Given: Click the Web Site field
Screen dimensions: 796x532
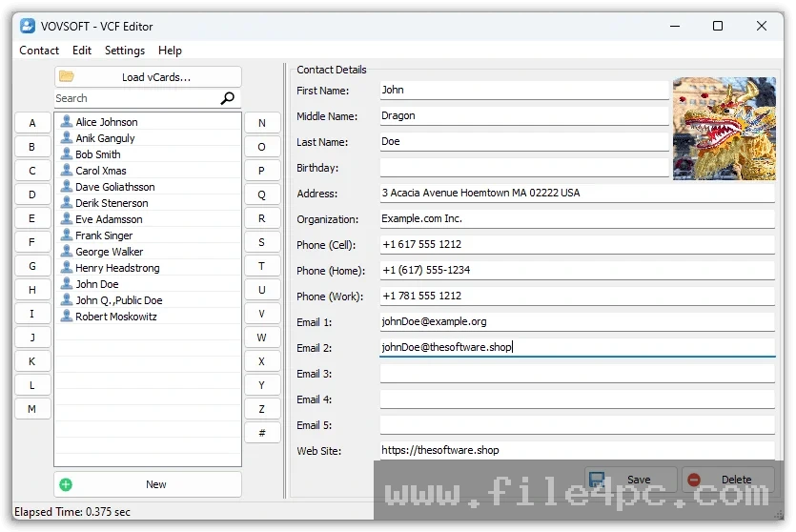Looking at the screenshot, I should point(577,450).
